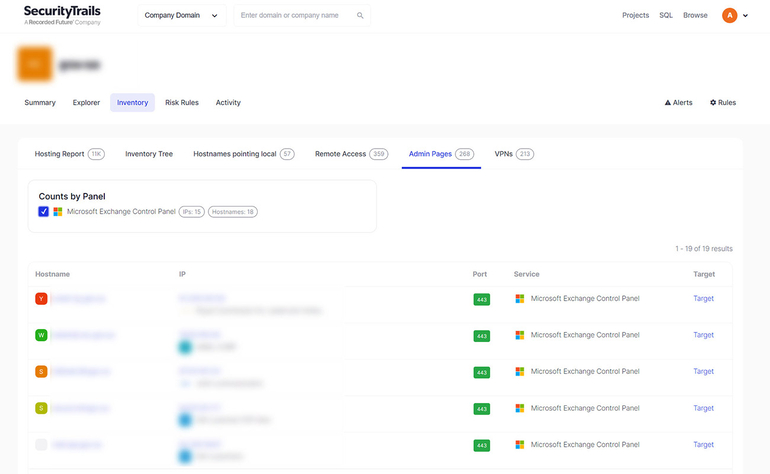The height and width of the screenshot is (474, 770).
Task: Open the Target link in W row
Action: (703, 335)
